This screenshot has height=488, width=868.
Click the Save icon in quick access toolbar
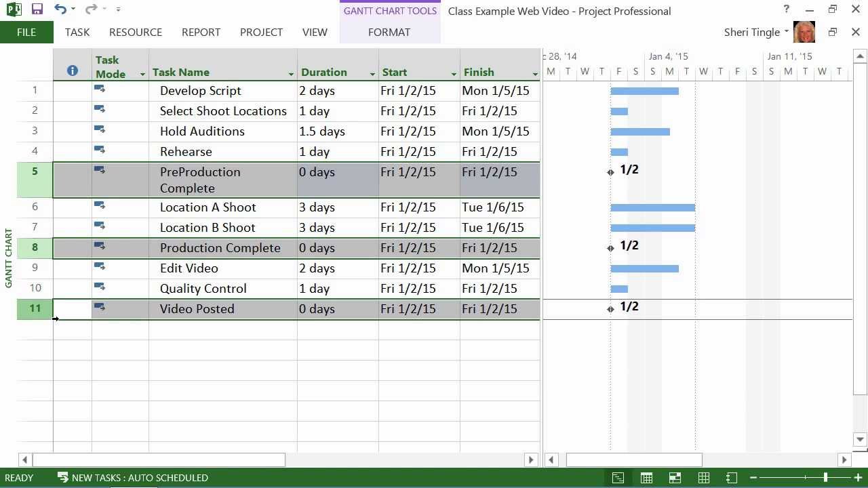click(x=37, y=9)
